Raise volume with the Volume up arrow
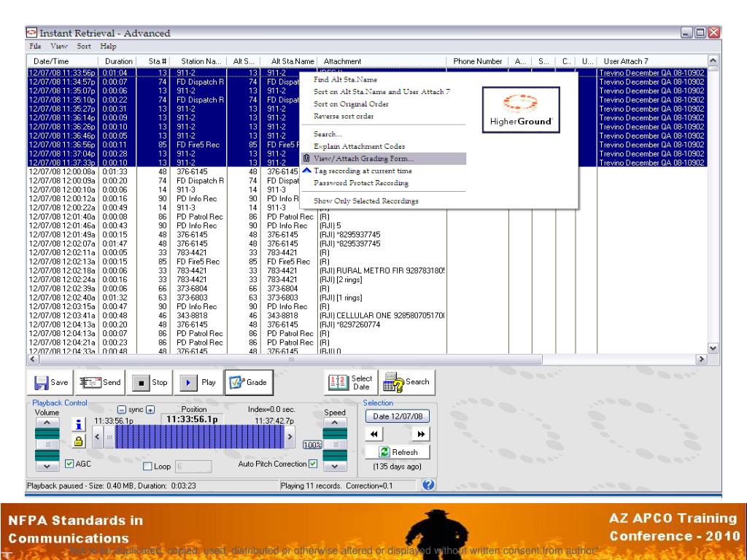747x560 pixels. (47, 423)
